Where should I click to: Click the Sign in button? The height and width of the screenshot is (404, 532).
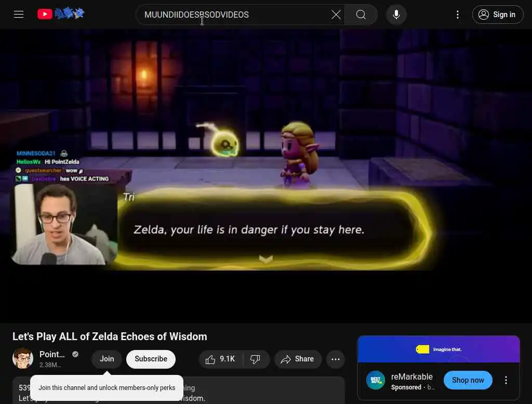497,15
